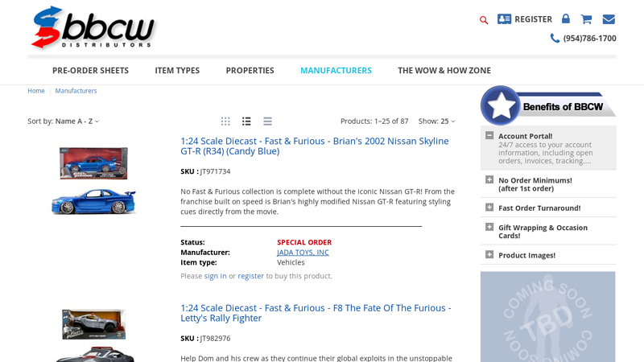Open the Pre-Order Sheets menu
Viewport: 644px width, 362px height.
click(90, 70)
